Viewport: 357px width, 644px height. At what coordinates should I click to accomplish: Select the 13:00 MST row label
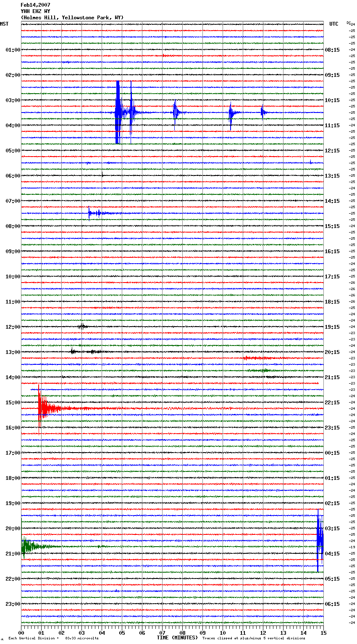pyautogui.click(x=13, y=352)
